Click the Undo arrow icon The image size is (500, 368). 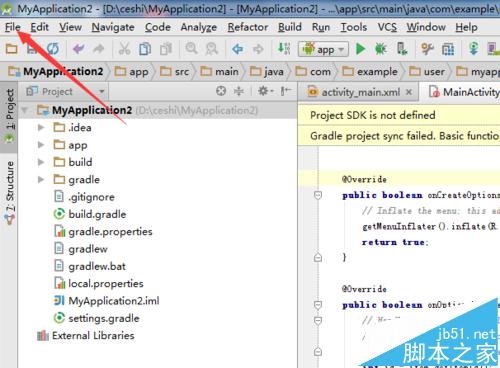pos(79,49)
